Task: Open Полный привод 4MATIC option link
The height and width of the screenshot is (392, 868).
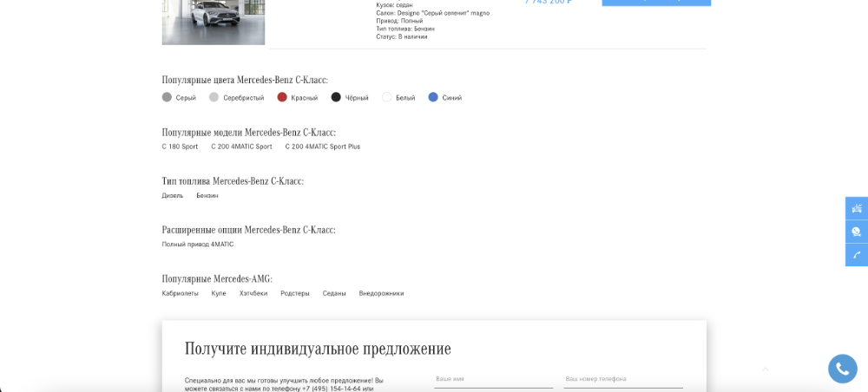Action: point(198,244)
